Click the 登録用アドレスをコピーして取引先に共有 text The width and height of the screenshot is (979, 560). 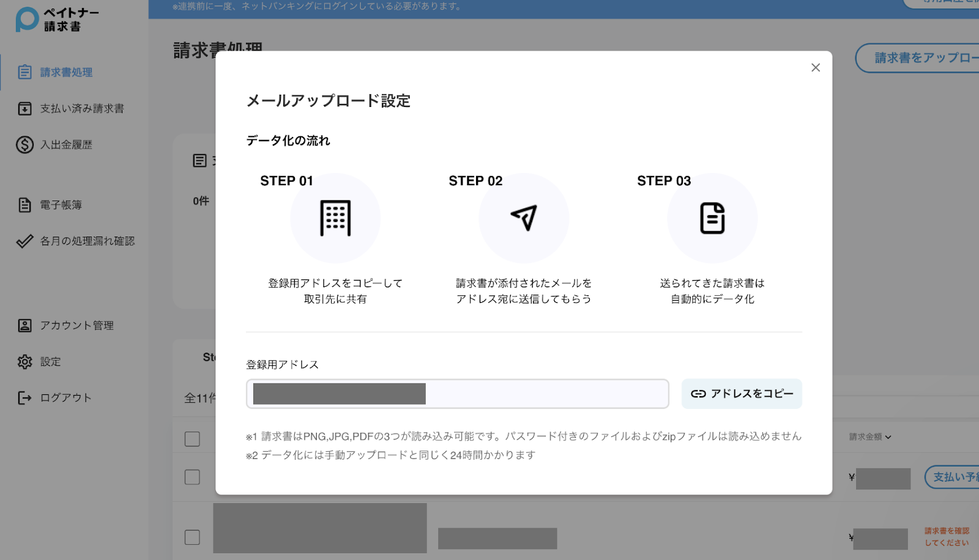tap(335, 291)
